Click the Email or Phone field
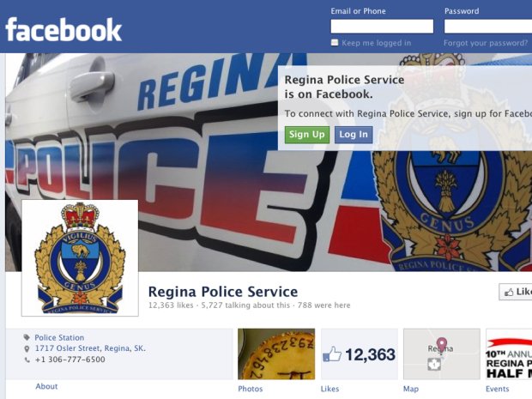This screenshot has width=532, height=399. coord(382,27)
